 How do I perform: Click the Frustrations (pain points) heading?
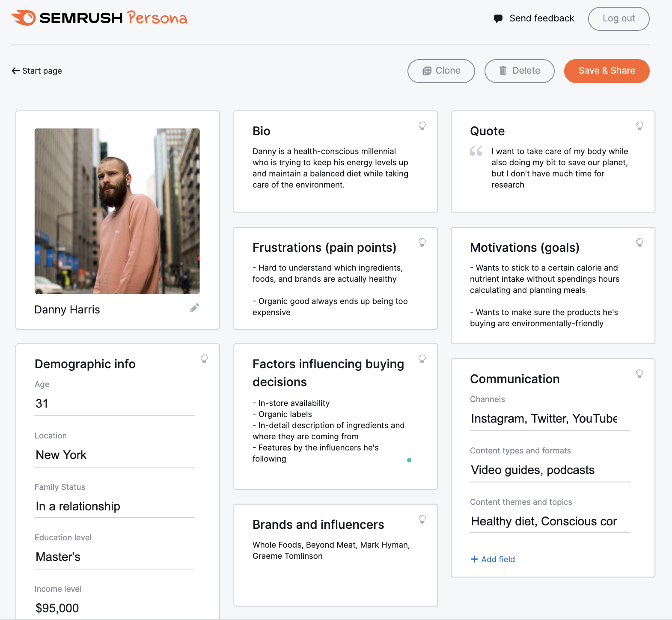point(324,247)
